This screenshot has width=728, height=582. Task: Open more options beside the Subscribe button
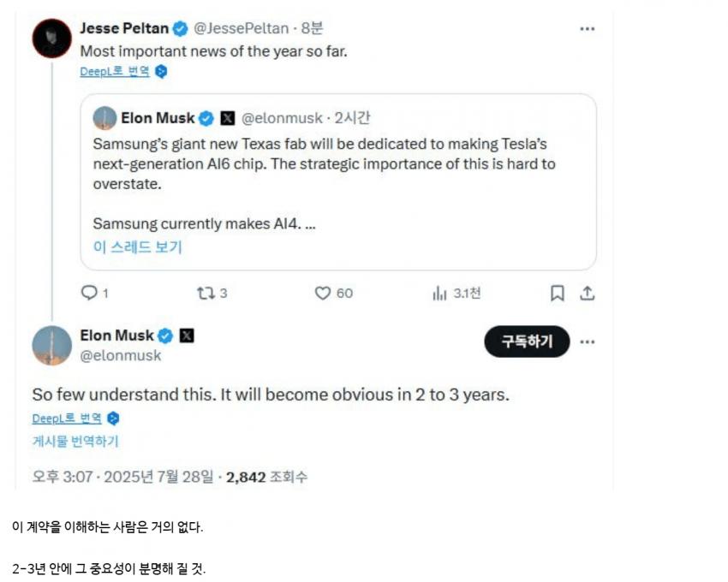588,341
